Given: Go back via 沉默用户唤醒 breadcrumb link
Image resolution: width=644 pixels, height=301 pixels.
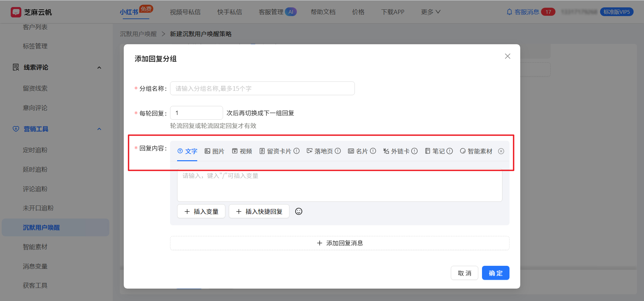Looking at the screenshot, I should tap(138, 34).
